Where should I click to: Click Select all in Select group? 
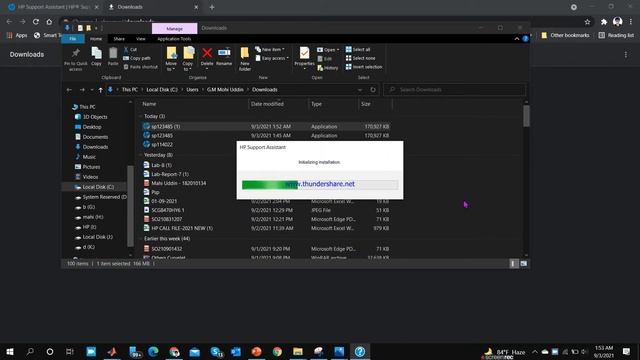click(x=358, y=49)
